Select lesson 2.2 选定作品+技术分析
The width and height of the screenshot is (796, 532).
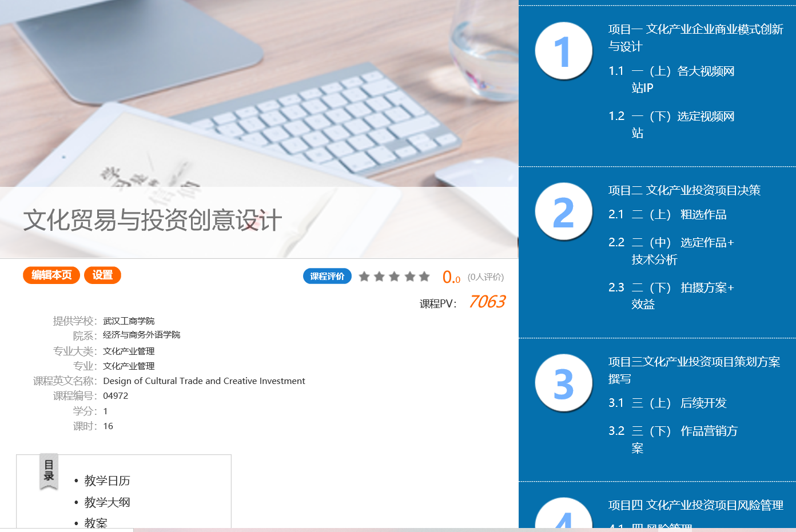tap(682, 251)
